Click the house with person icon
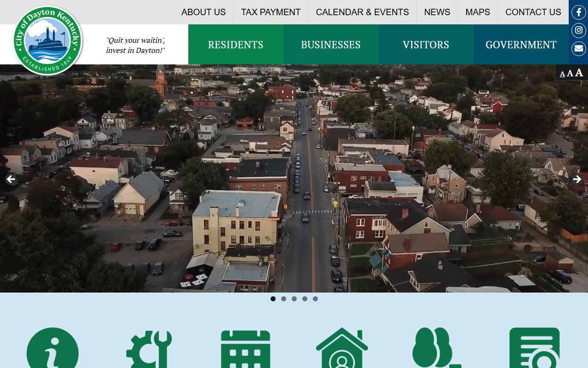This screenshot has width=588, height=368. click(x=342, y=348)
